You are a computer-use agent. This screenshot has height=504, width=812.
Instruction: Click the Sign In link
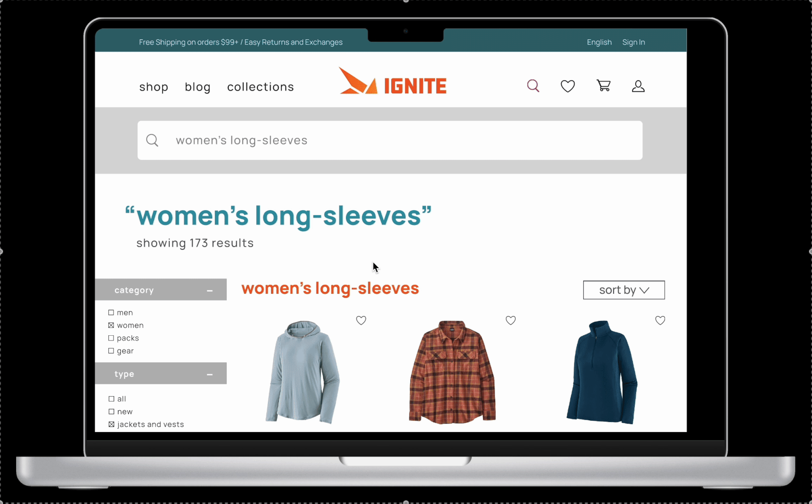click(x=634, y=42)
